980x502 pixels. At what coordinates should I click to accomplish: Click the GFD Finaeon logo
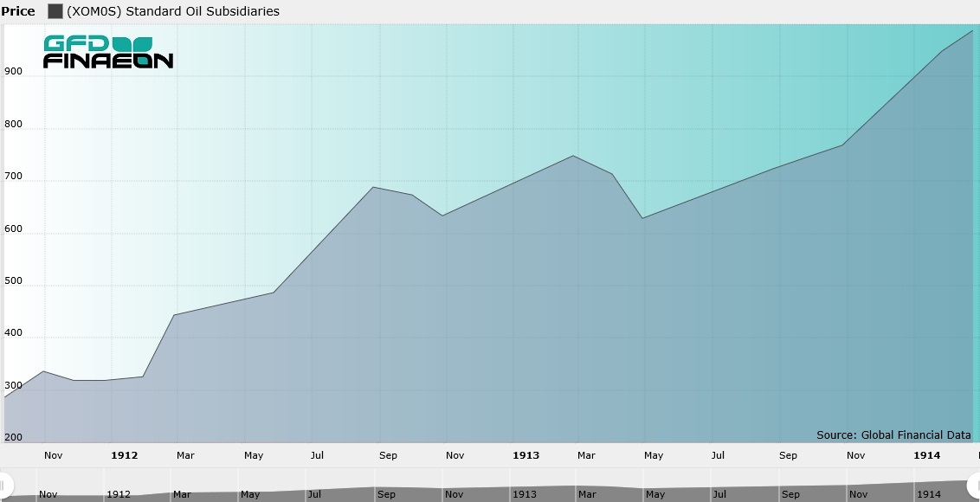pyautogui.click(x=107, y=53)
